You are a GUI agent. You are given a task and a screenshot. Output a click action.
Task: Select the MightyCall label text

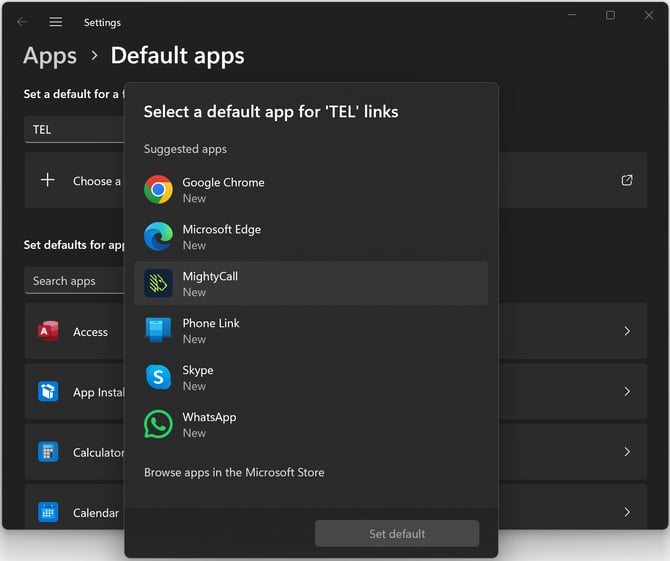coord(210,276)
